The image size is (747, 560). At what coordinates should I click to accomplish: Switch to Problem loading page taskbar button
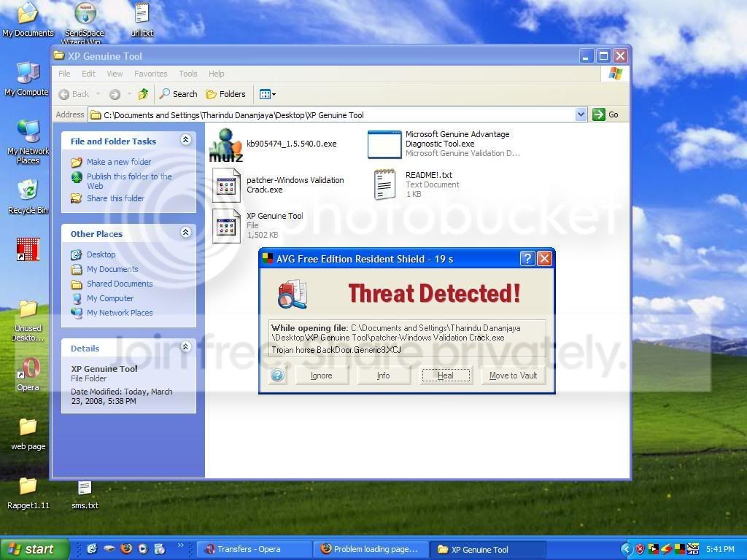pos(371,550)
